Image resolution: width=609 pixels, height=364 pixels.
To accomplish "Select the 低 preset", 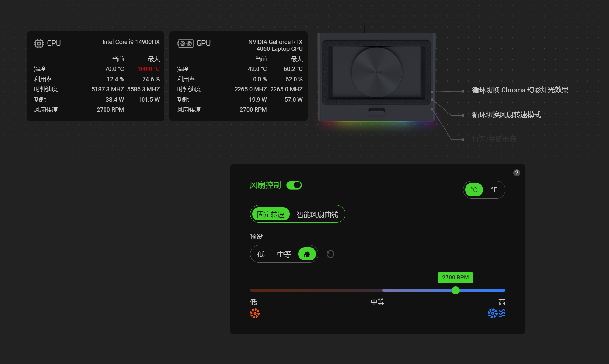I will point(260,254).
